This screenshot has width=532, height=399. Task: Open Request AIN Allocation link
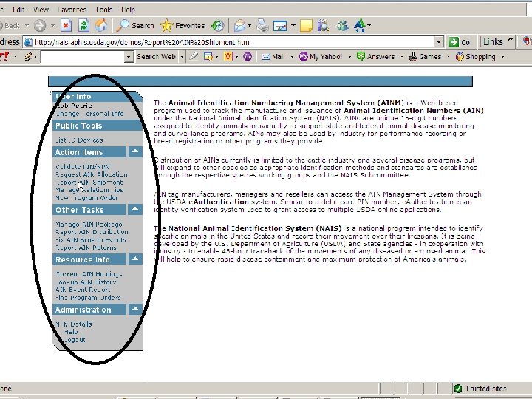[92, 174]
